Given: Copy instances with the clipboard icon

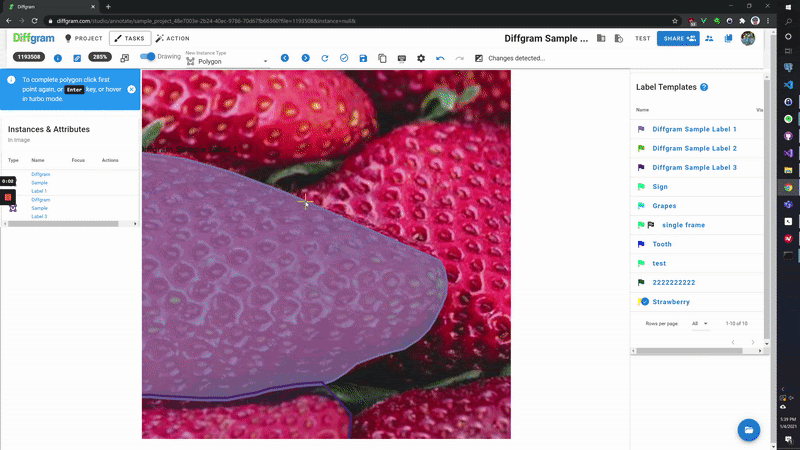Looking at the screenshot, I should (382, 58).
